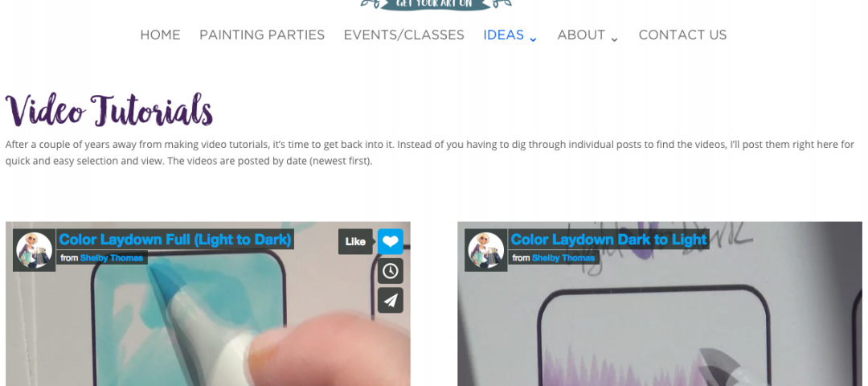Click Shelby Thomas author link on second video
The width and height of the screenshot is (868, 386).
[563, 257]
